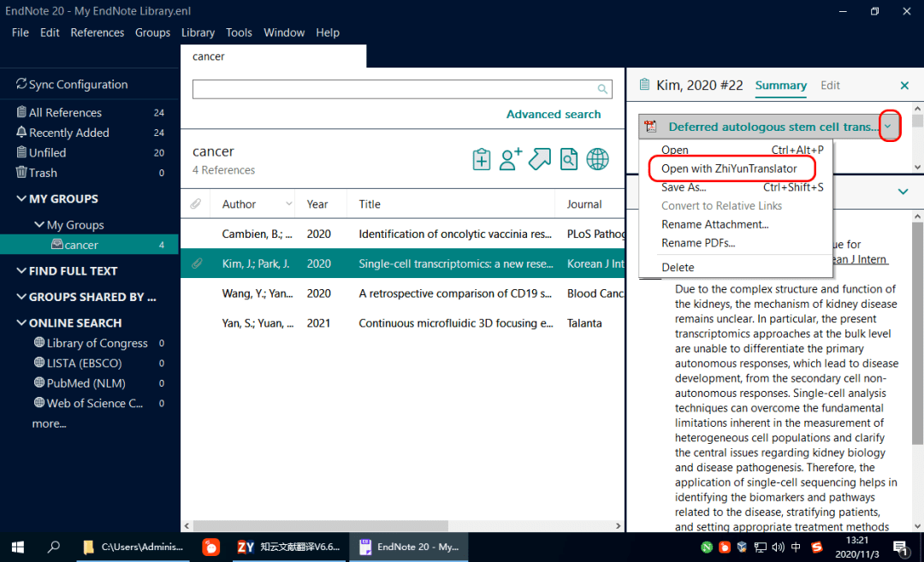Click the quick search input field
The height and width of the screenshot is (562, 924).
pyautogui.click(x=402, y=89)
